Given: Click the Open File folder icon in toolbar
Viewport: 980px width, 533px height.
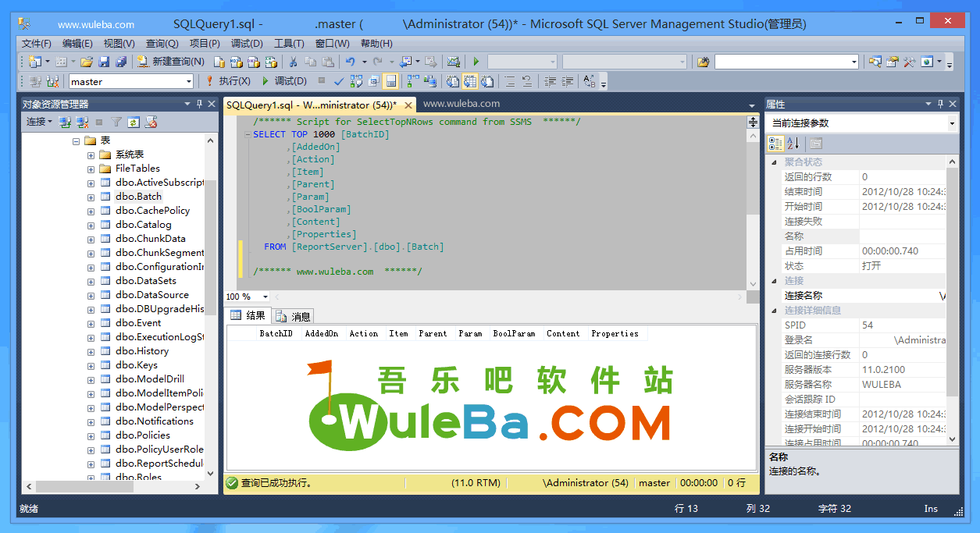Looking at the screenshot, I should [x=87, y=62].
